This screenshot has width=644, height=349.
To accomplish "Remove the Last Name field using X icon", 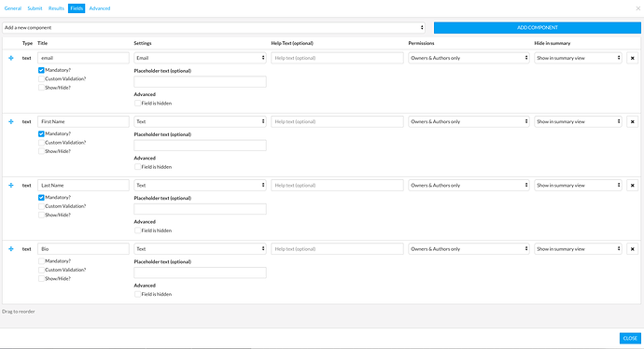I will pos(633,185).
